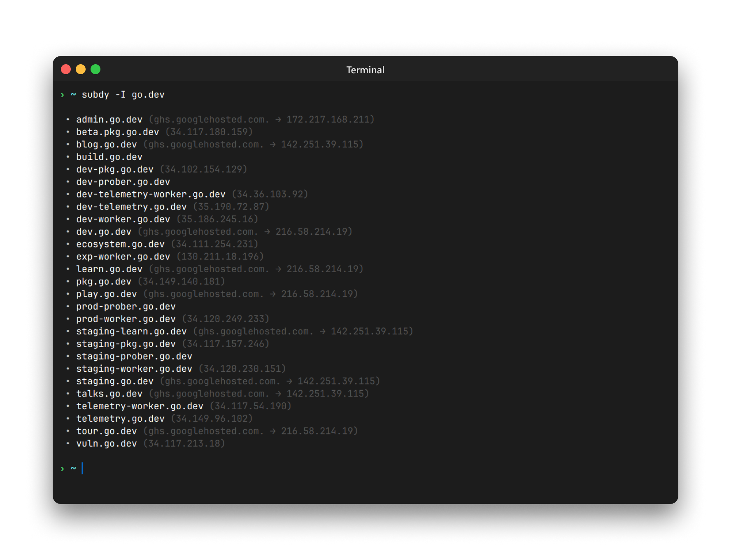Click dev.go.dev hostname

tap(104, 231)
